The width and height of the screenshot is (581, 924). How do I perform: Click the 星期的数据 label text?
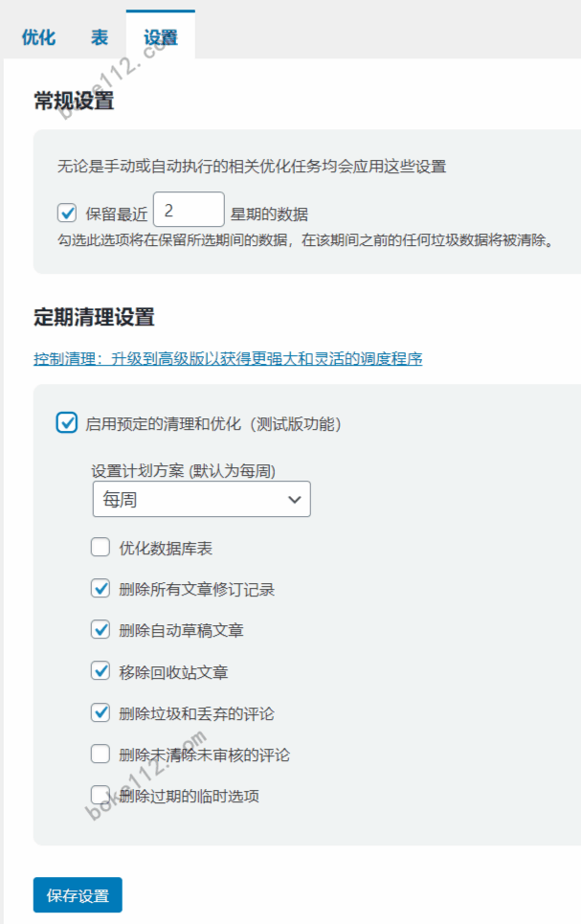(x=269, y=214)
